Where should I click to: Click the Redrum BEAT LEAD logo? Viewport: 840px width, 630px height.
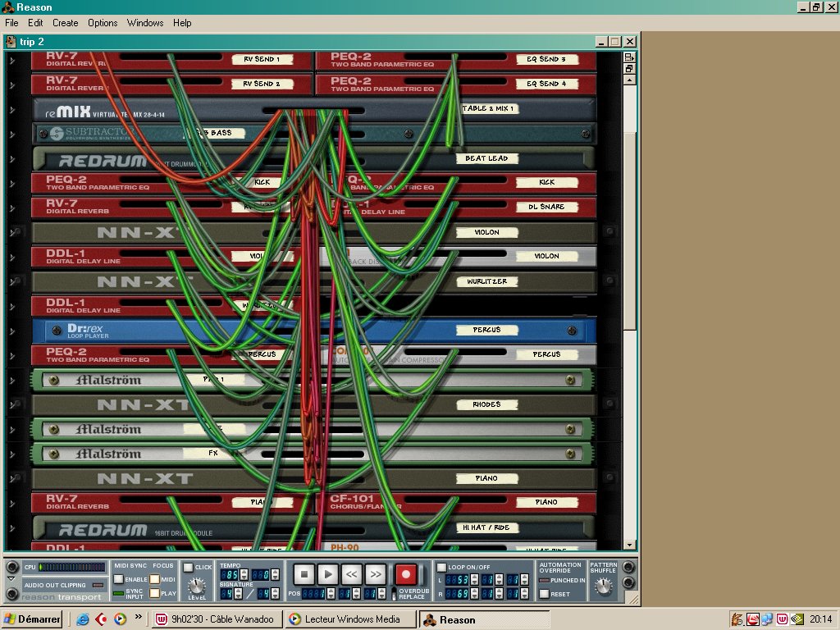103,161
